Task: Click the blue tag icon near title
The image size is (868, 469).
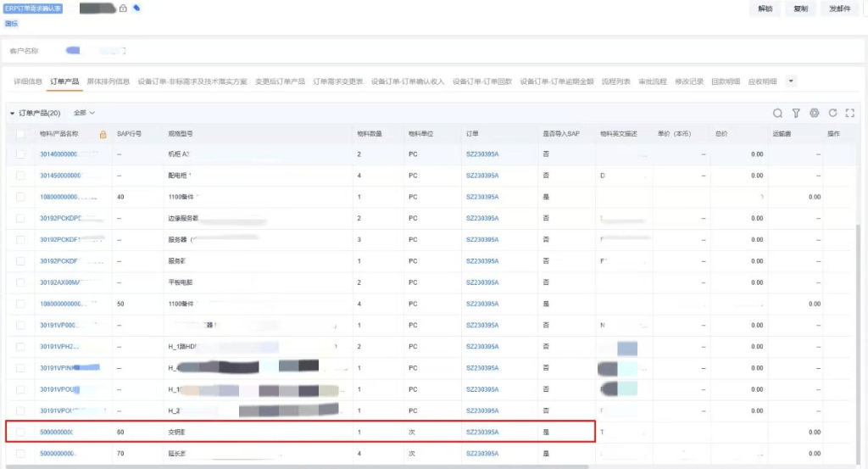Action: coord(137,8)
